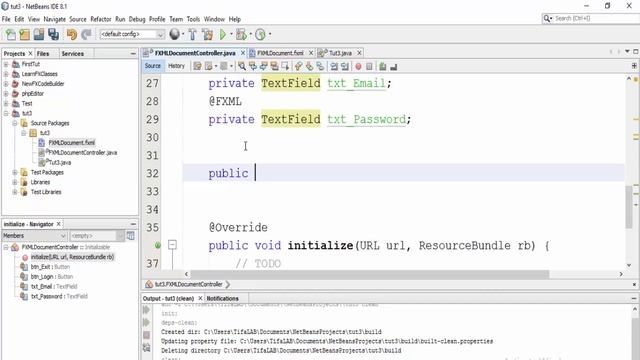Expand the FirstTut project node
The image size is (640, 360).
pos(6,64)
